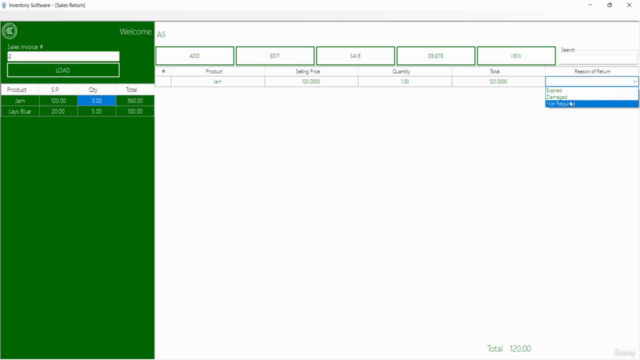This screenshot has width=640, height=360.
Task: Click the Sales Invoice # input field
Action: (x=63, y=56)
